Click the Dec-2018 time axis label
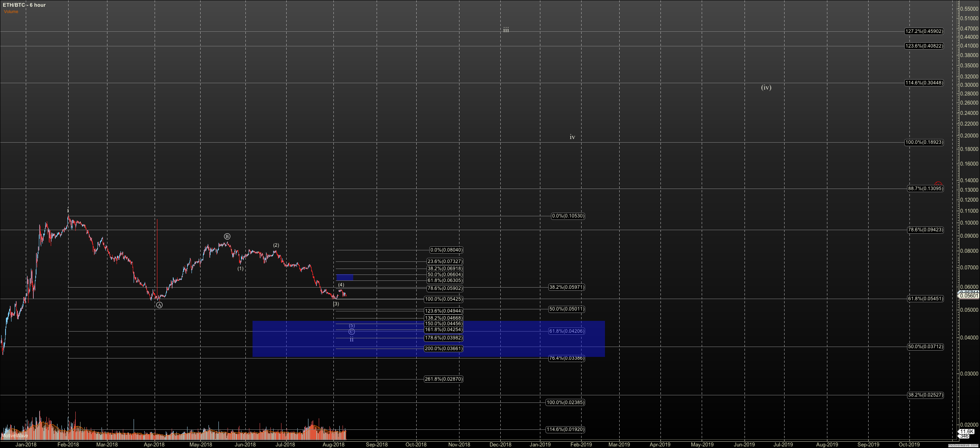Viewport: 980px width, 448px height. point(500,444)
